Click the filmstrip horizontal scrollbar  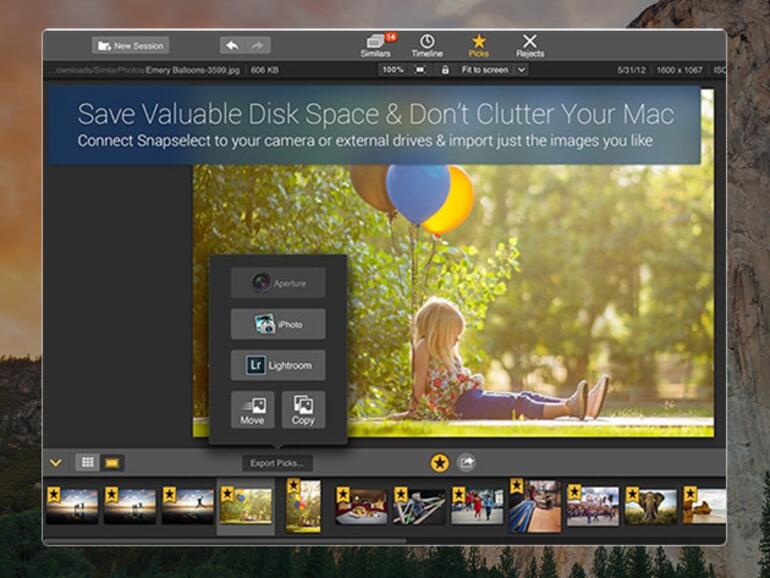click(x=226, y=541)
